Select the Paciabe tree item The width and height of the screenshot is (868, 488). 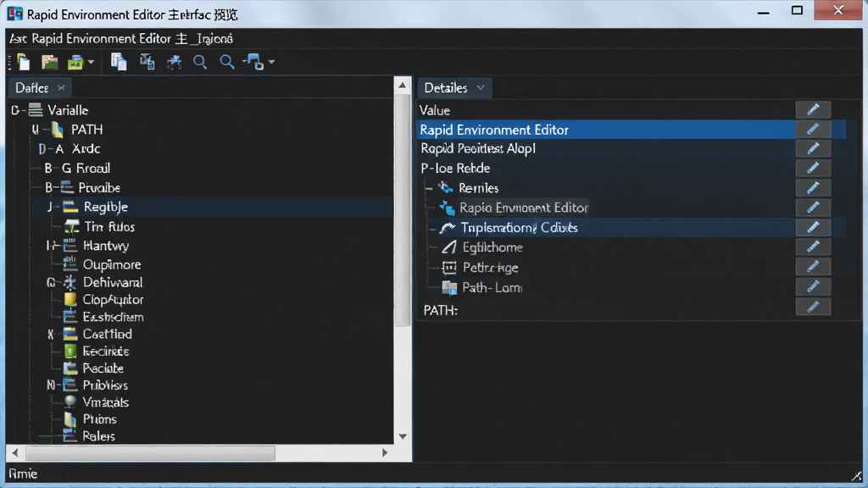click(103, 368)
